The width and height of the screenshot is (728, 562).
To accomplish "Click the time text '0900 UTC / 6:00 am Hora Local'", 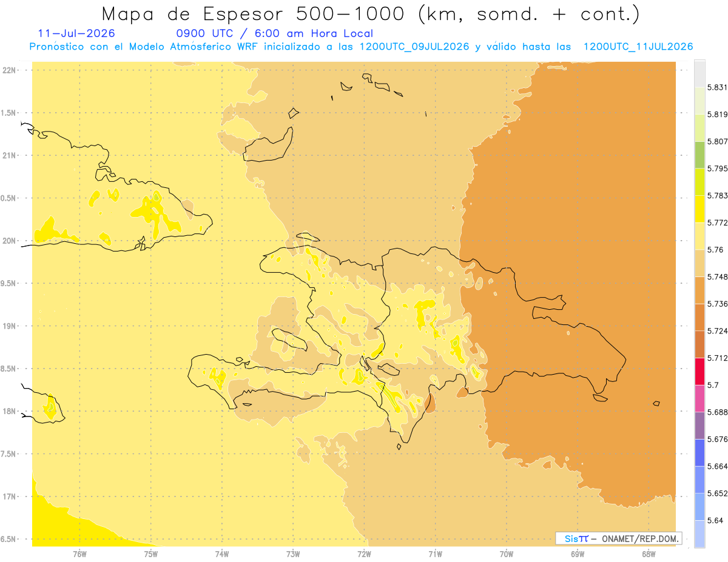I will (x=274, y=34).
